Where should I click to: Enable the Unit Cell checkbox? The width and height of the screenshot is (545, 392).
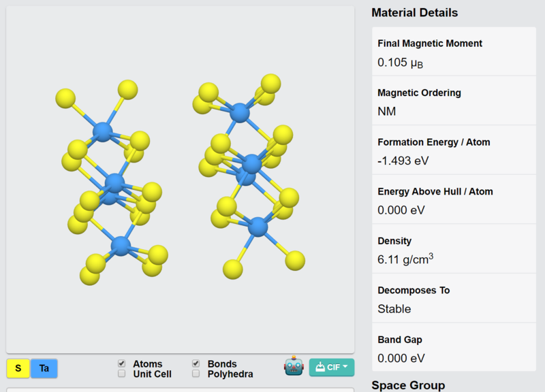[x=121, y=373]
